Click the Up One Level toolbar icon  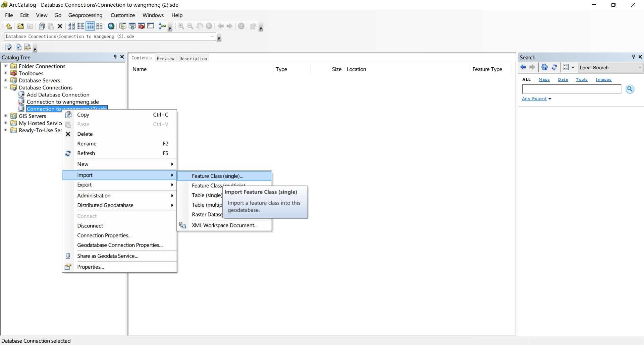[x=9, y=26]
